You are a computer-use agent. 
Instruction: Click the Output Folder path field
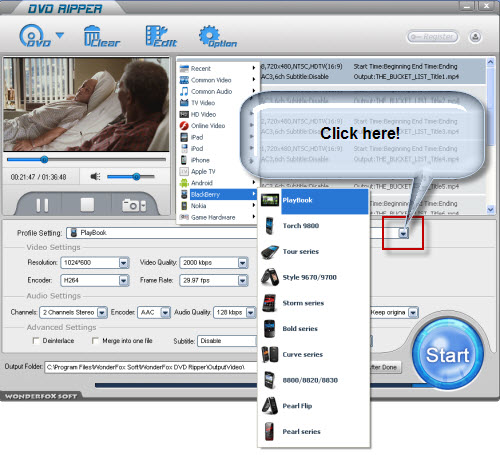click(151, 367)
